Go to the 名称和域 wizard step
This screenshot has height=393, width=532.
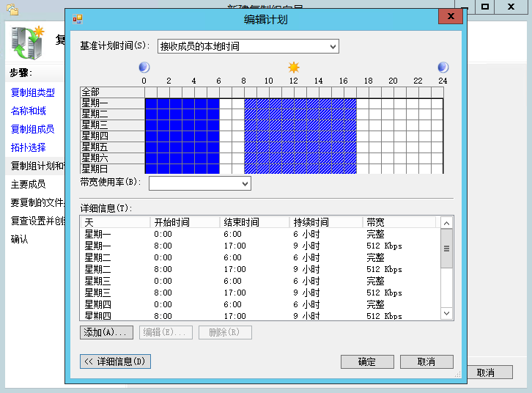(x=28, y=111)
